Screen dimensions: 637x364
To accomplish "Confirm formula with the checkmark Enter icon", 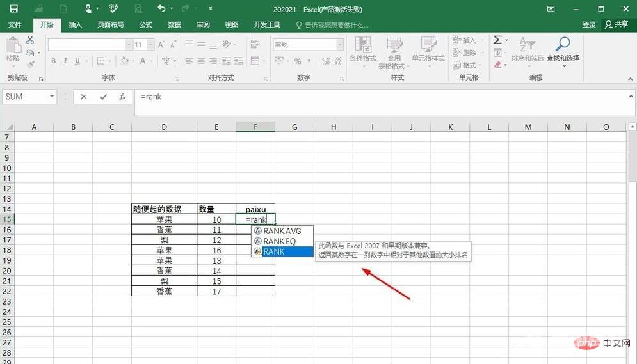I will click(x=103, y=97).
